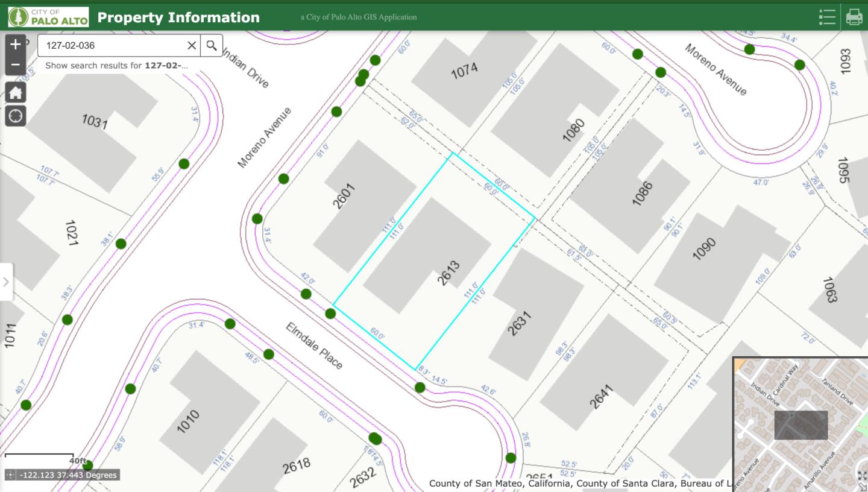Run search with magnifying glass icon

pos(212,45)
